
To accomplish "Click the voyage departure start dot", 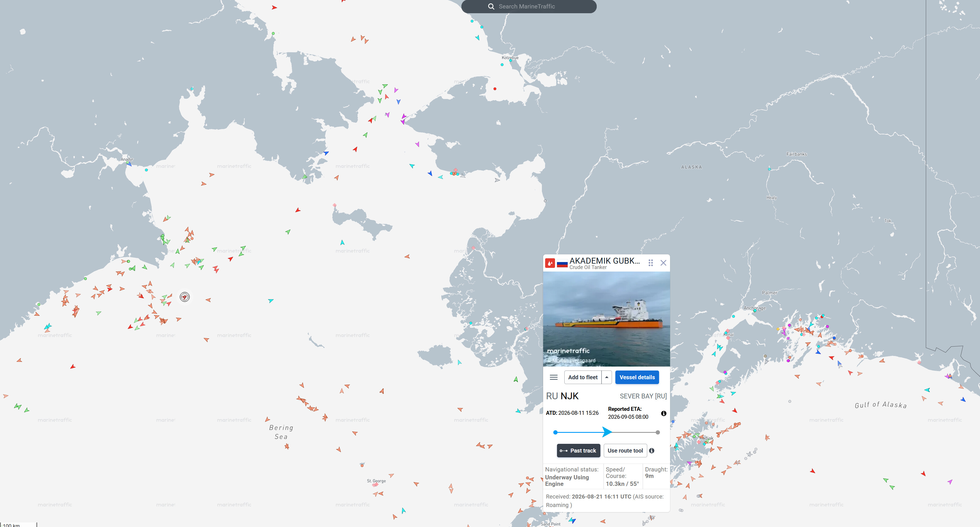I will [x=556, y=432].
